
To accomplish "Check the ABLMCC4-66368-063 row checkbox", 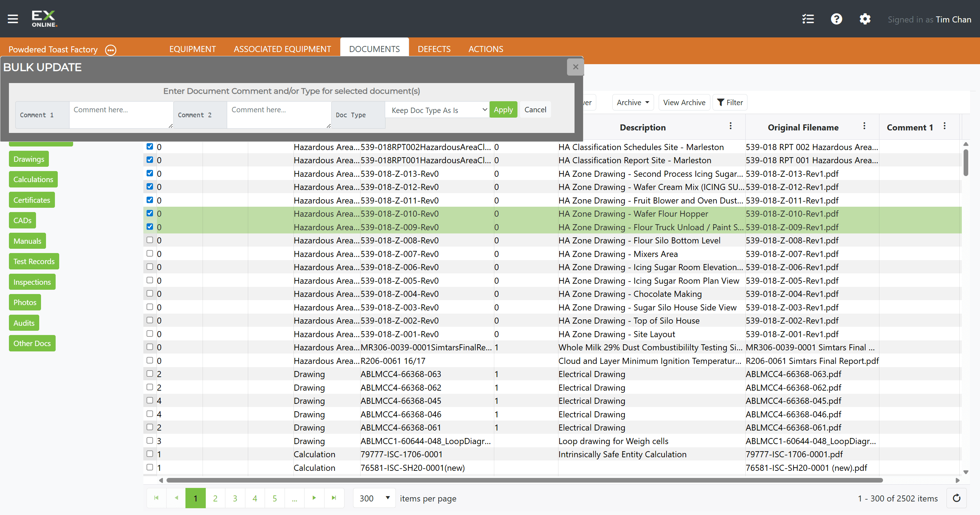I will click(x=150, y=374).
